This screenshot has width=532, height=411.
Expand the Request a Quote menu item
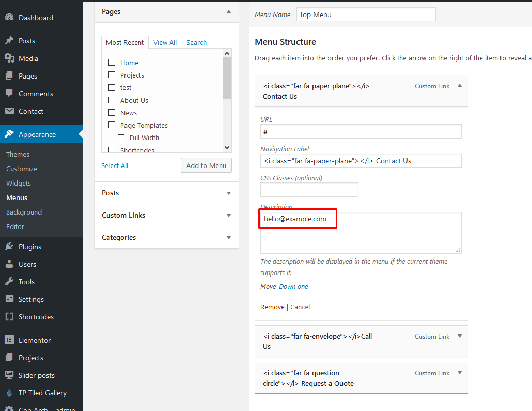[460, 373]
